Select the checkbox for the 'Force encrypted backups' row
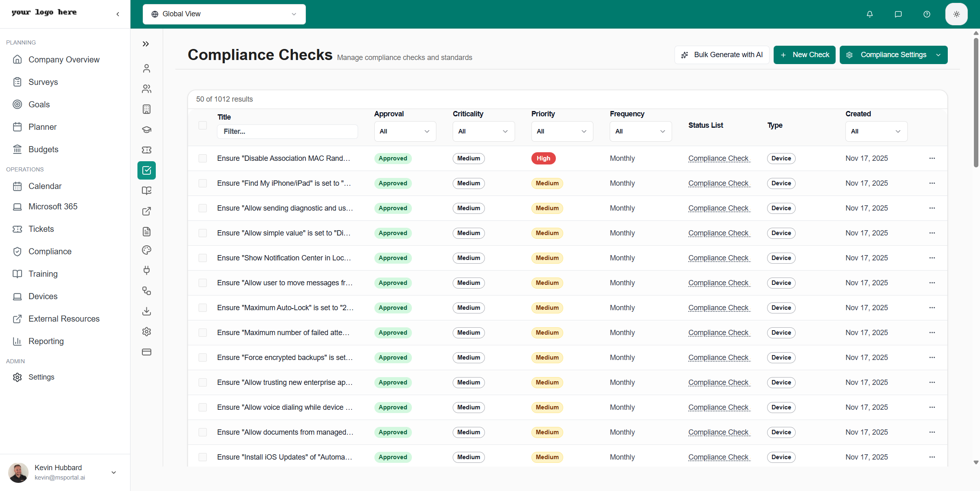 click(203, 357)
